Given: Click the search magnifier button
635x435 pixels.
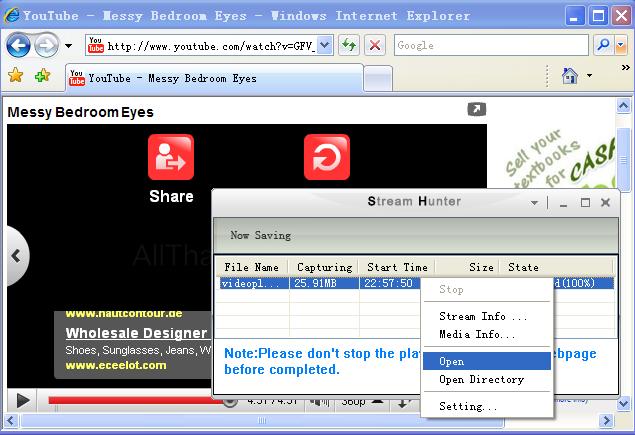Looking at the screenshot, I should pyautogui.click(x=603, y=45).
